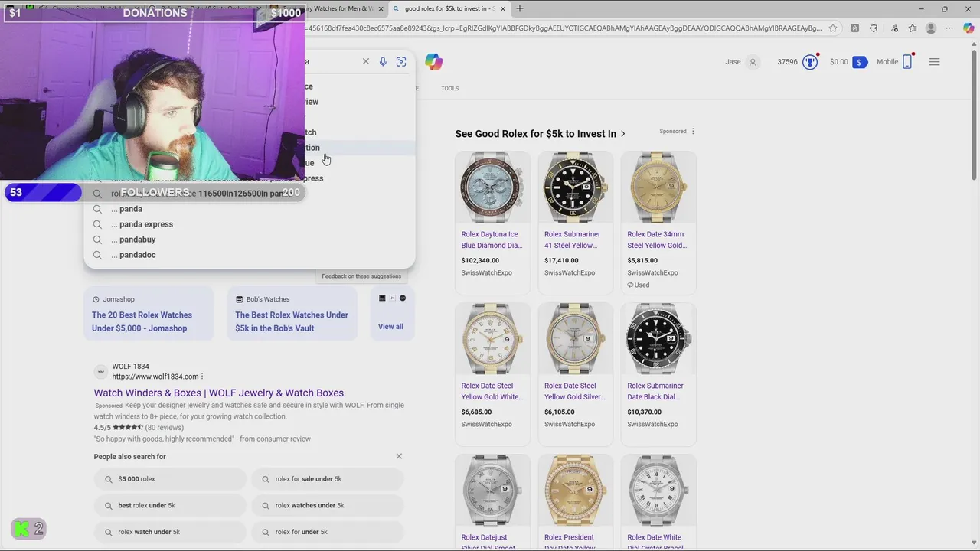Open the Rolex Datejust Silver Dial image
Image resolution: width=980 pixels, height=551 pixels.
click(x=492, y=491)
